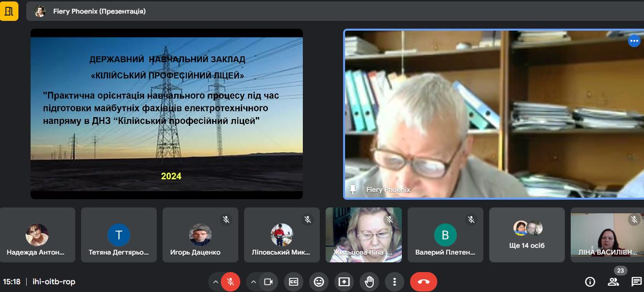644x292 pixels.
Task: Open the 'Ще 14 осіб' participants tile
Action: pos(527,235)
